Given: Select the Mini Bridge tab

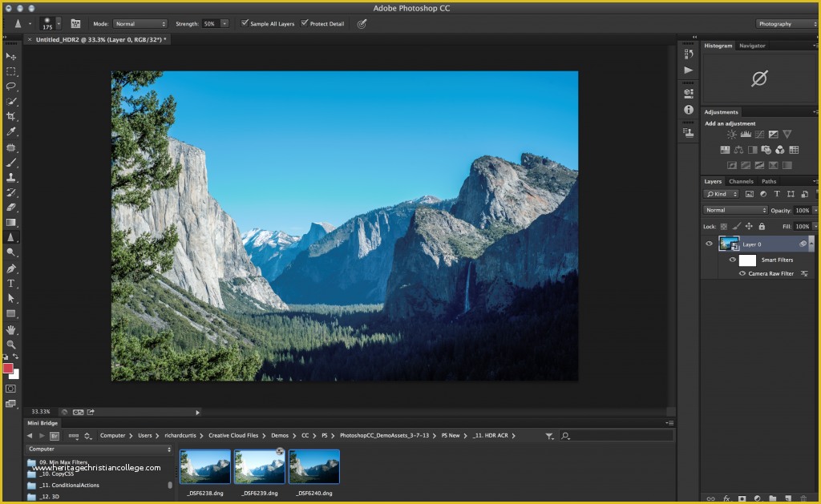Looking at the screenshot, I should [42, 423].
